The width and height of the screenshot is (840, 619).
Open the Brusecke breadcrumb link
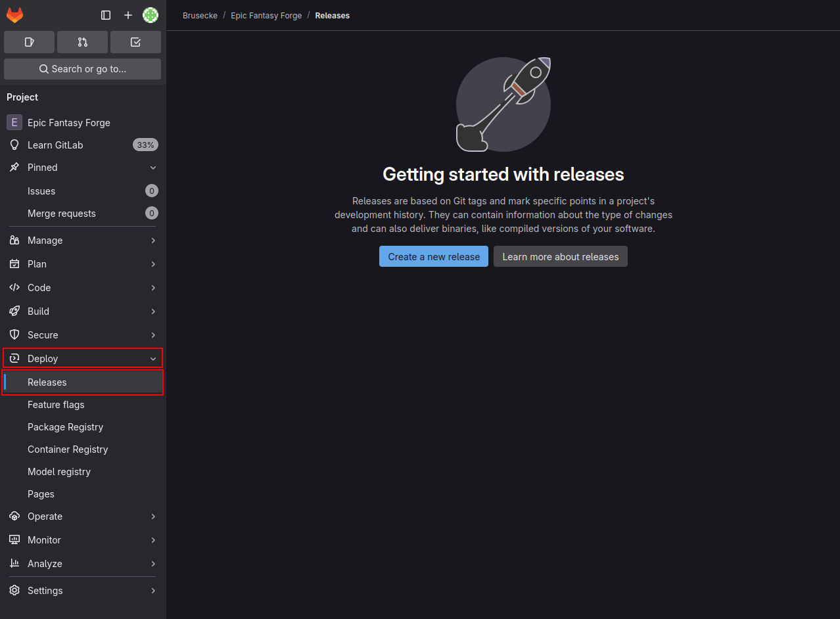[x=200, y=15]
